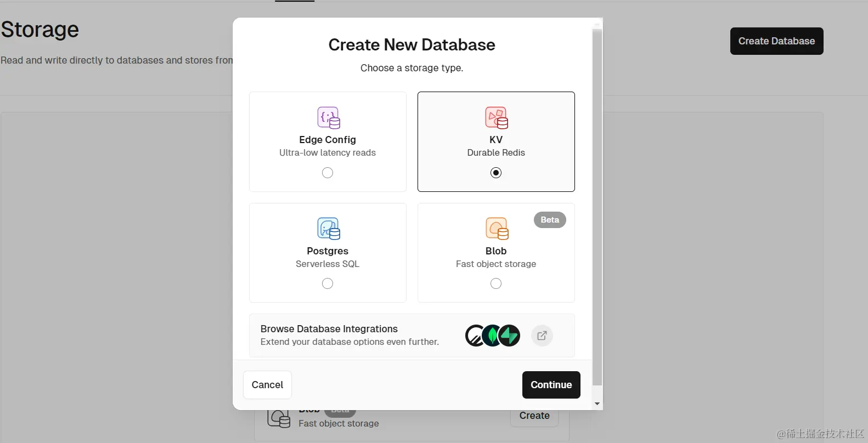
Task: Click the MongoDB leaf integration logo
Action: coord(493,336)
